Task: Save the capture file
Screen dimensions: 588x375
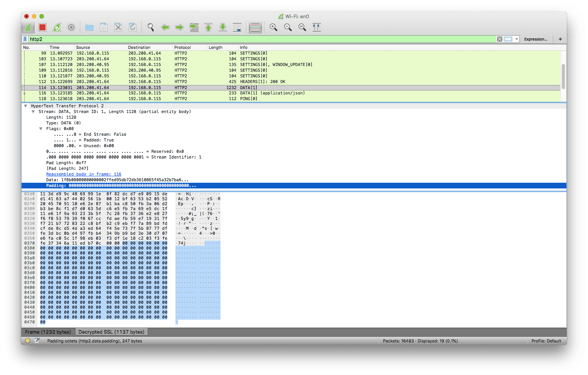Action: tap(104, 27)
